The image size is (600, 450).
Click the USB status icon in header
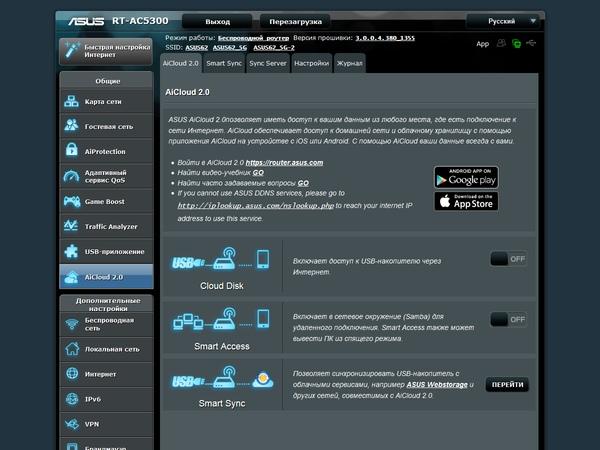[x=531, y=43]
